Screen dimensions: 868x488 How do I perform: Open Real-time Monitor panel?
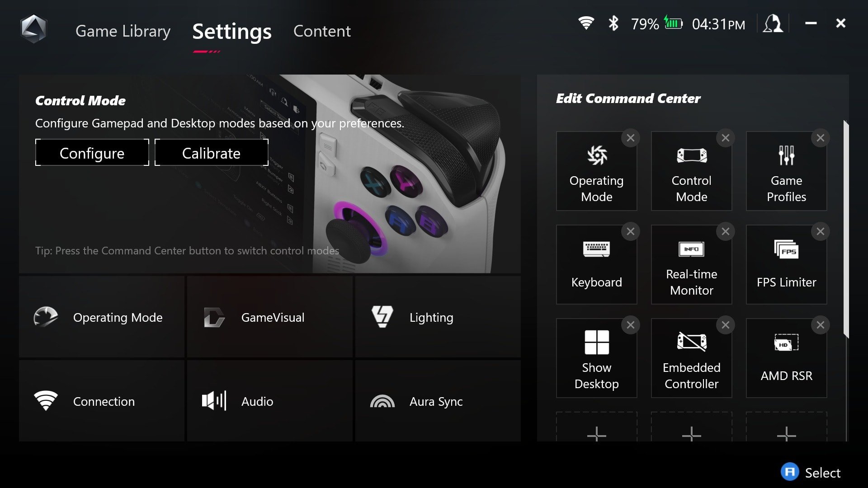point(691,264)
